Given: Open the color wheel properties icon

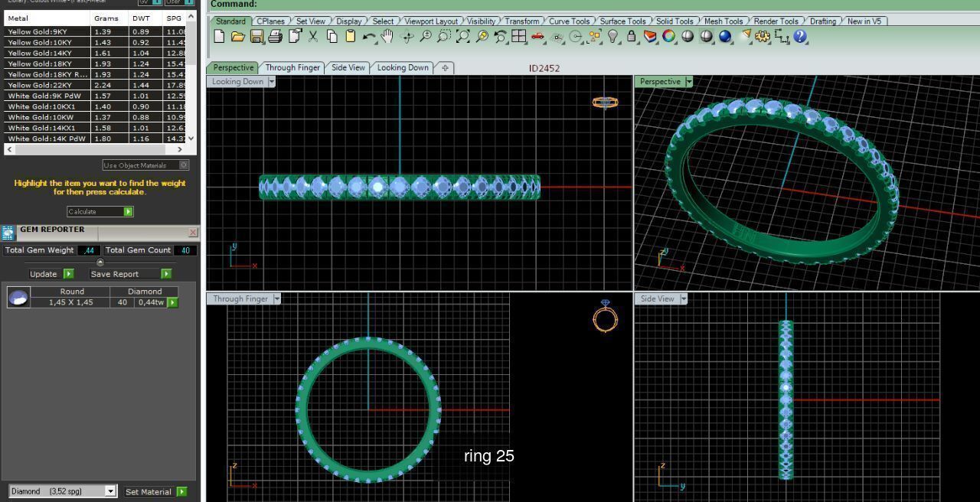Looking at the screenshot, I should (669, 36).
